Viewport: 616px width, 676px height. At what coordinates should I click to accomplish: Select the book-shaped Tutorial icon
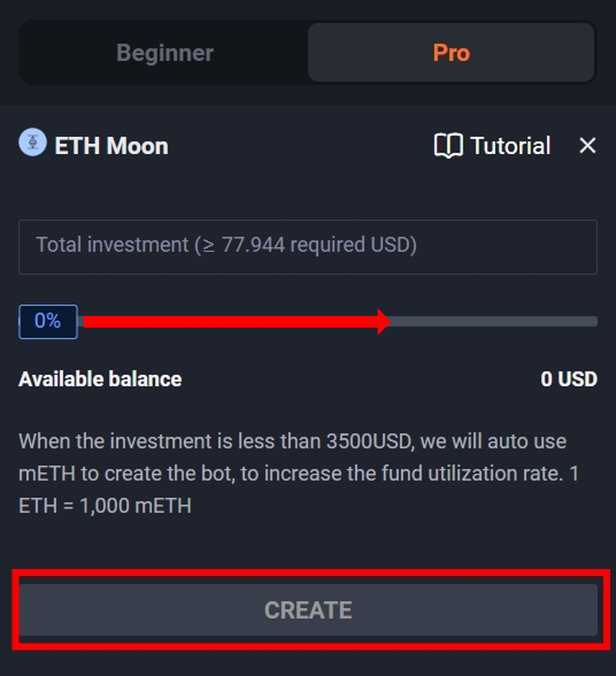tap(449, 145)
